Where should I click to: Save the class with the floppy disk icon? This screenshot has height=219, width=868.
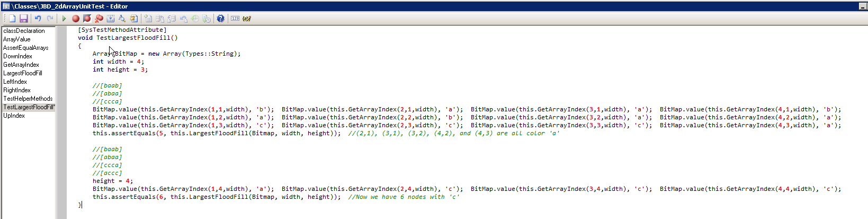[x=23, y=19]
